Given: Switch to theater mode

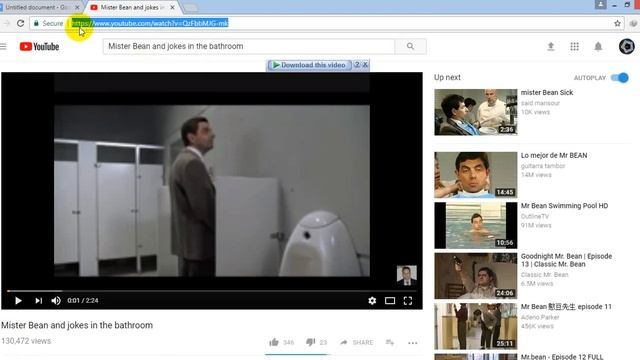Looking at the screenshot, I should click(x=390, y=301).
